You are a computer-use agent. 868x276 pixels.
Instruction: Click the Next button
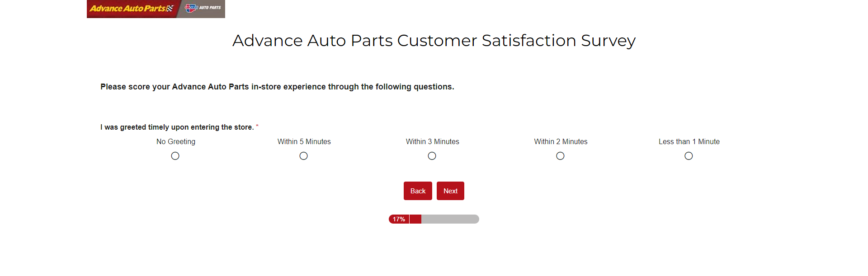450,191
